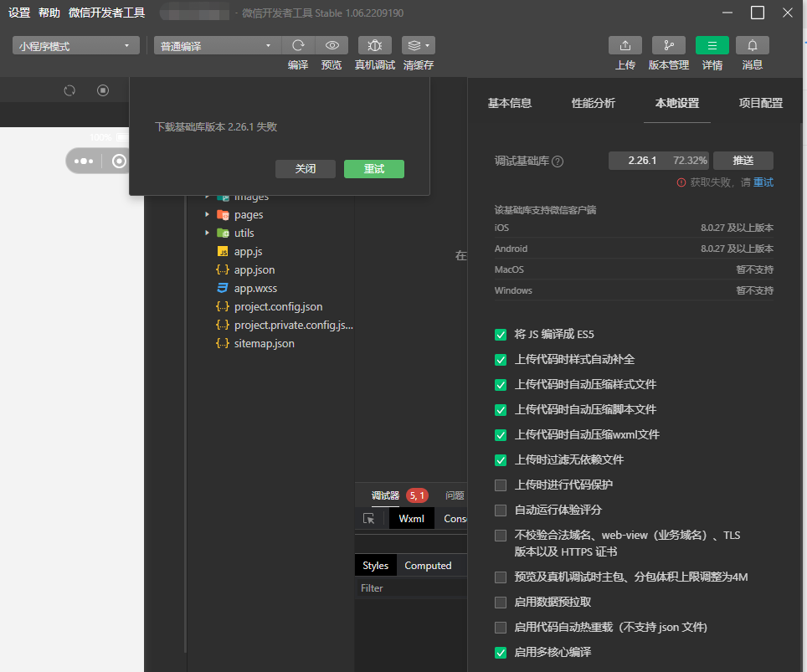Select project.private.config.js... file

(293, 326)
